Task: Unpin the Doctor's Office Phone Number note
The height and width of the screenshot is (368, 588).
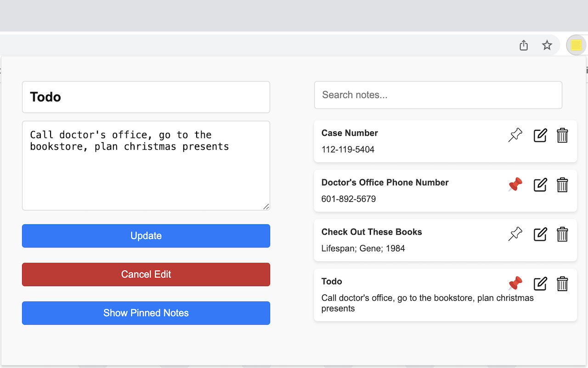Action: [515, 185]
